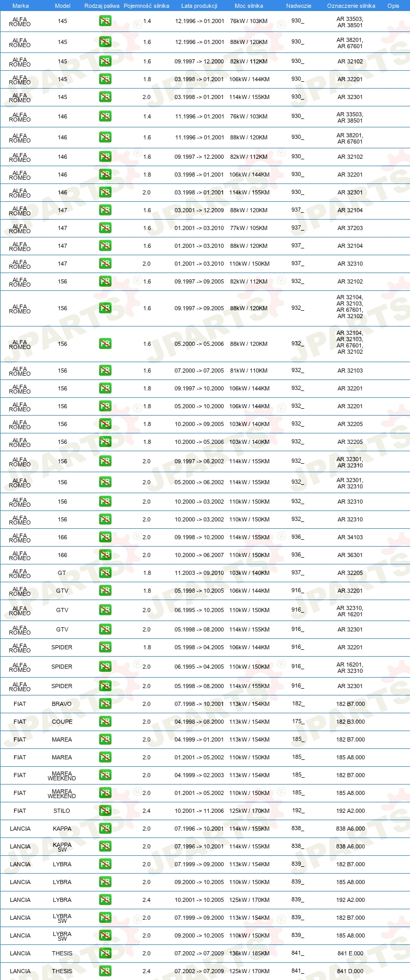The width and height of the screenshot is (410, 980).
Task: Click fuel icon in the 166 AR 36301 row
Action: [105, 555]
